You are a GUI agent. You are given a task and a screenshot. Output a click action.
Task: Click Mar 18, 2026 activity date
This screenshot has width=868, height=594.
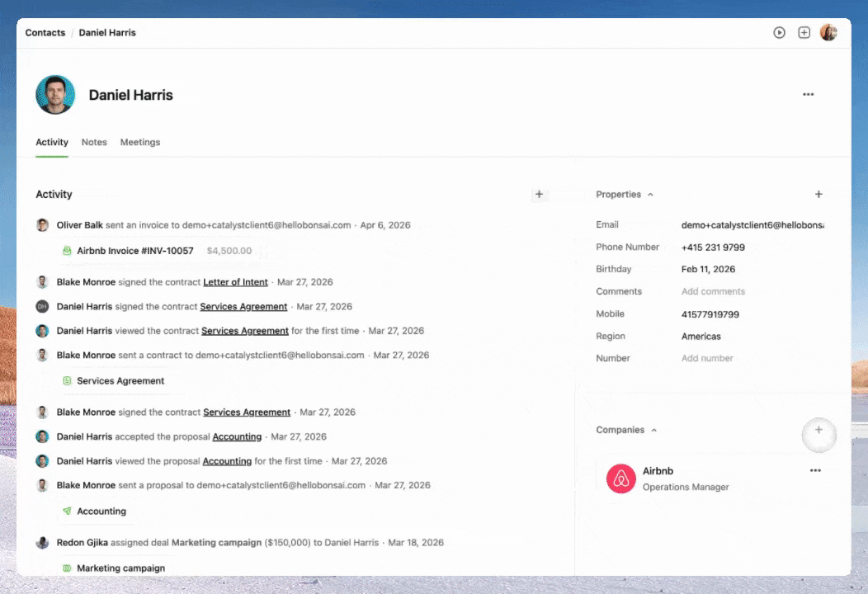point(416,543)
